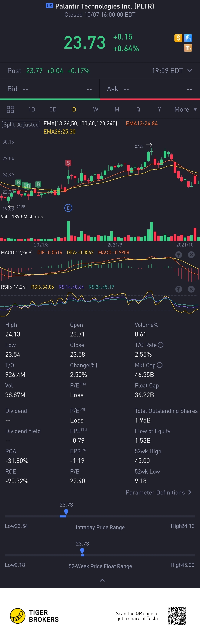The height and width of the screenshot is (644, 200).
Task: Tap the Float Cap value 36.22B
Action: (x=144, y=395)
